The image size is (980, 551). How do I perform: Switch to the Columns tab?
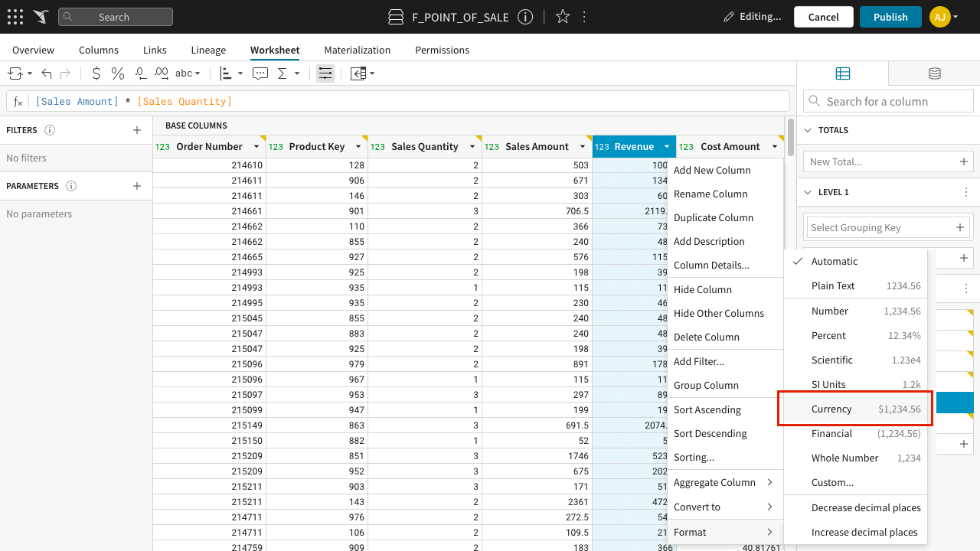pos(99,50)
